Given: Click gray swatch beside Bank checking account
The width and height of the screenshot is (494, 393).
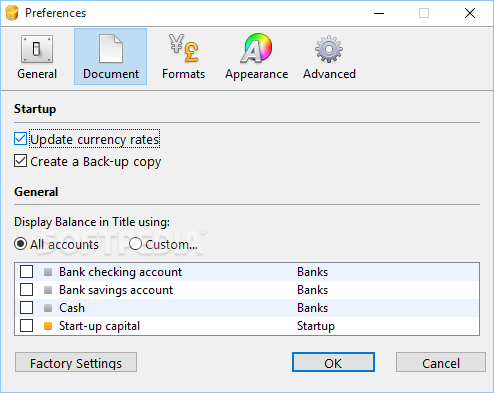Looking at the screenshot, I should click(x=48, y=272).
